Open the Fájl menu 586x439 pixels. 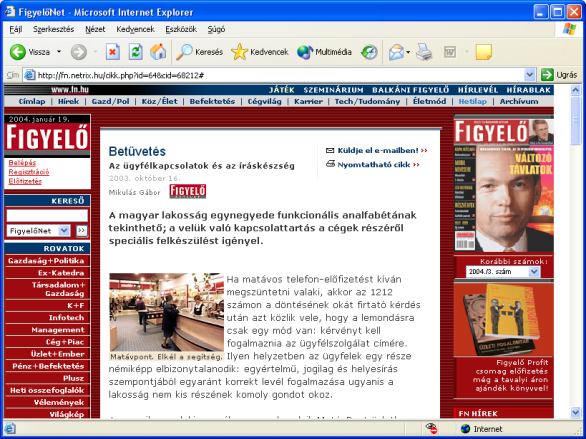click(x=16, y=29)
